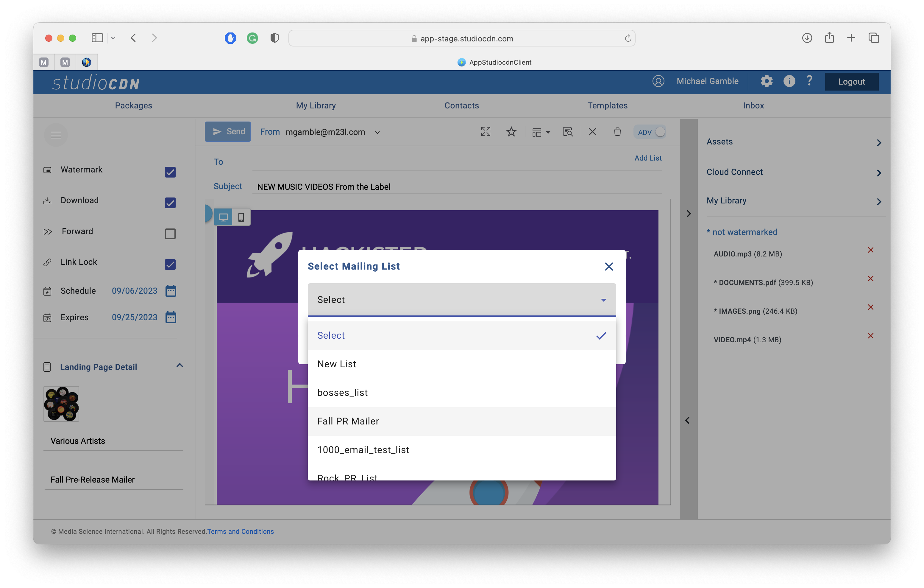Open settings gear icon in header
Viewport: 924px width, 588px height.
pyautogui.click(x=766, y=81)
